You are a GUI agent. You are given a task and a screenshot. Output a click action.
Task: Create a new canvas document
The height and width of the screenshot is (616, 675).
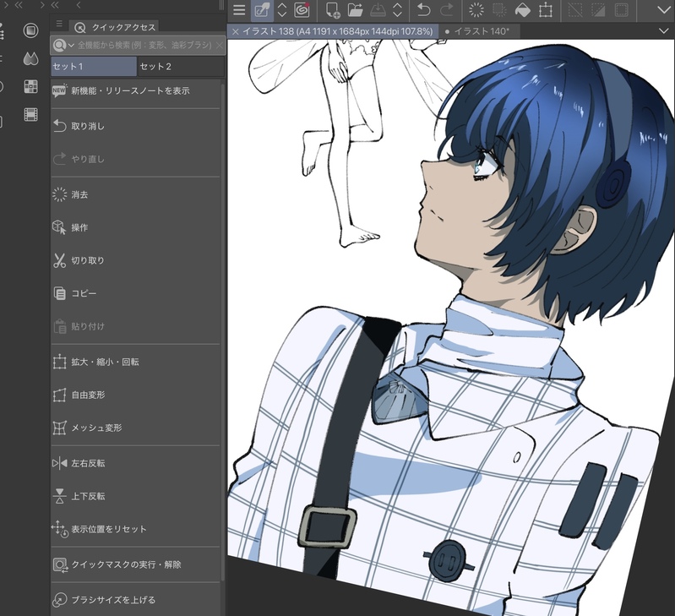point(332,10)
